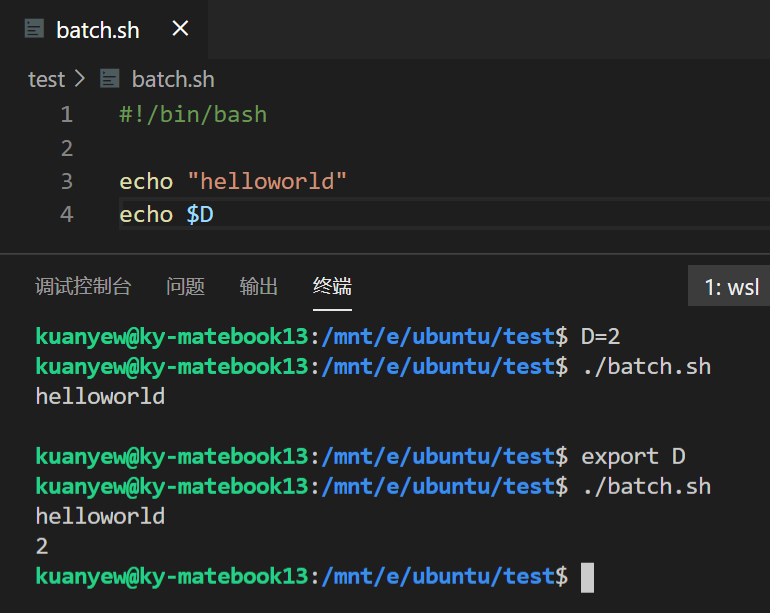The height and width of the screenshot is (613, 770).
Task: Select the batch.sh editor tab
Action: [x=104, y=29]
